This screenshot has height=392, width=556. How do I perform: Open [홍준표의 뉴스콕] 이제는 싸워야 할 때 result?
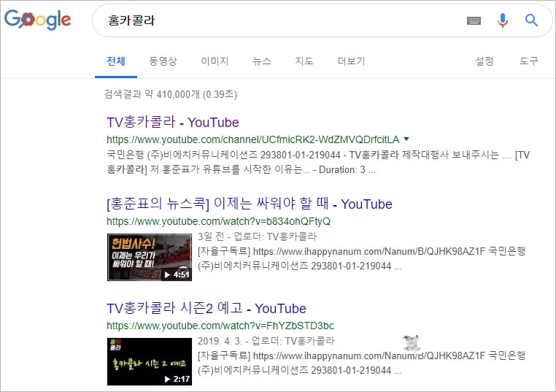(250, 204)
